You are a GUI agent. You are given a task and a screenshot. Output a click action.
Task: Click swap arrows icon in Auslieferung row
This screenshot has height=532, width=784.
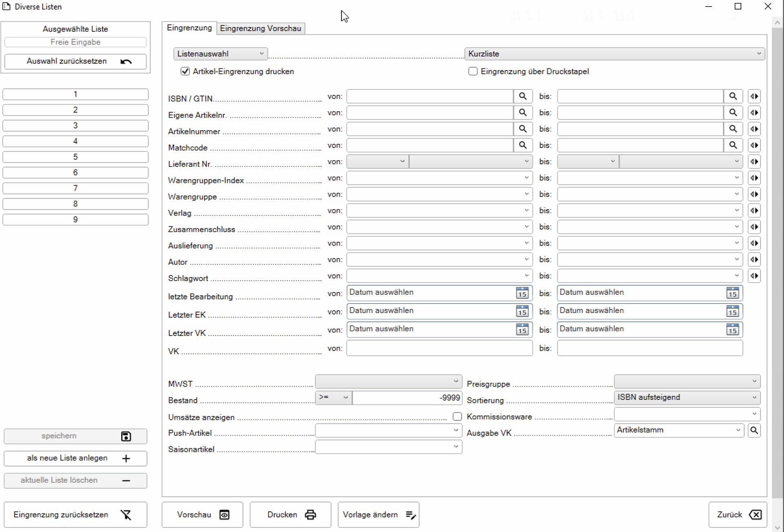(754, 243)
